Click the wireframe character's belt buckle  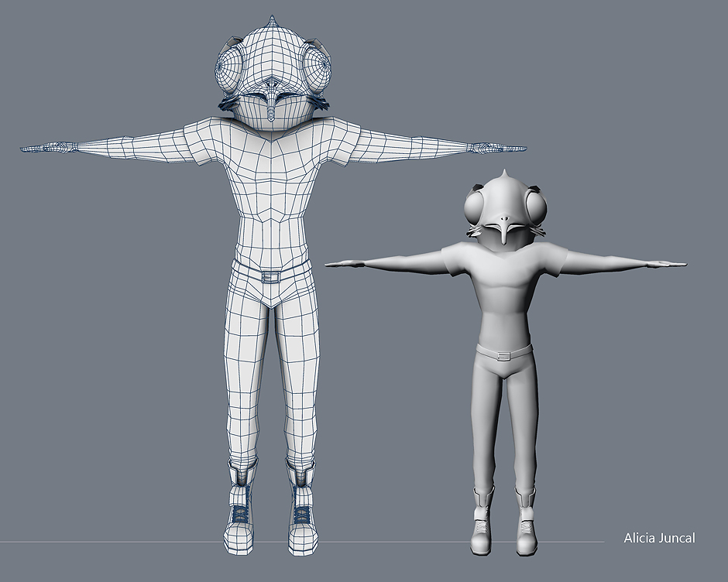click(x=270, y=276)
